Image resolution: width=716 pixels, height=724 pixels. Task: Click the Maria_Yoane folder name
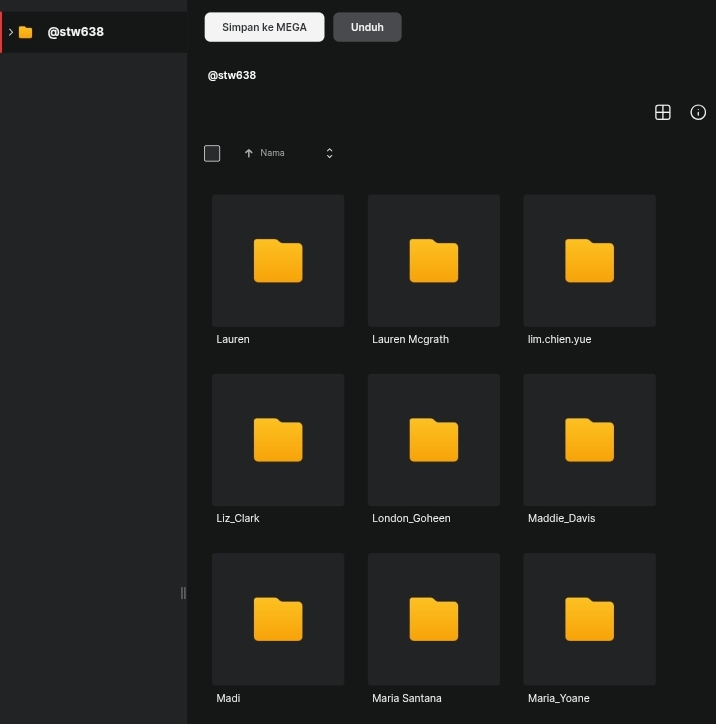[x=559, y=698]
